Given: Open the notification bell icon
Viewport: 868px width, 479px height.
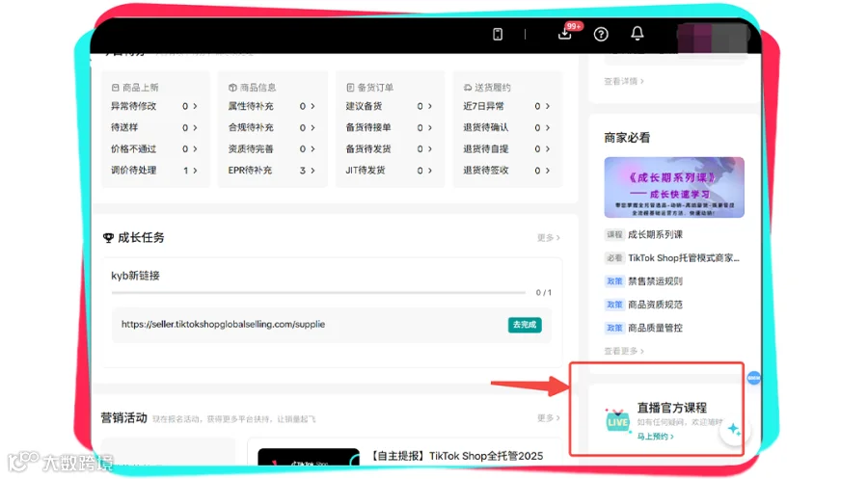Looking at the screenshot, I should 637,33.
